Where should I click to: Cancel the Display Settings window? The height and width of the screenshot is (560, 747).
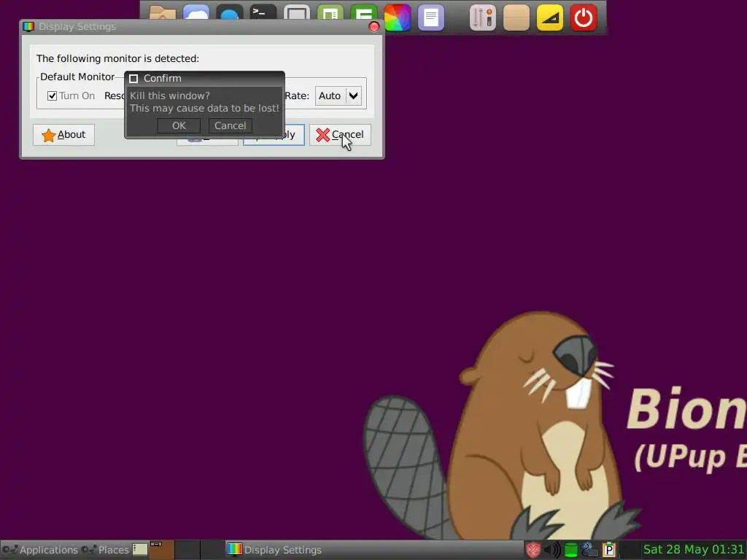pos(340,135)
